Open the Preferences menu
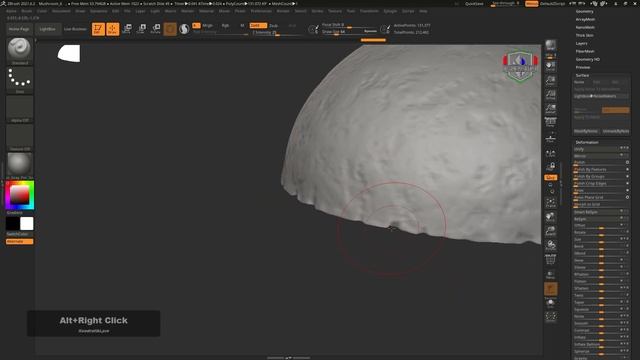The width and height of the screenshot is (640, 360). click(261, 11)
